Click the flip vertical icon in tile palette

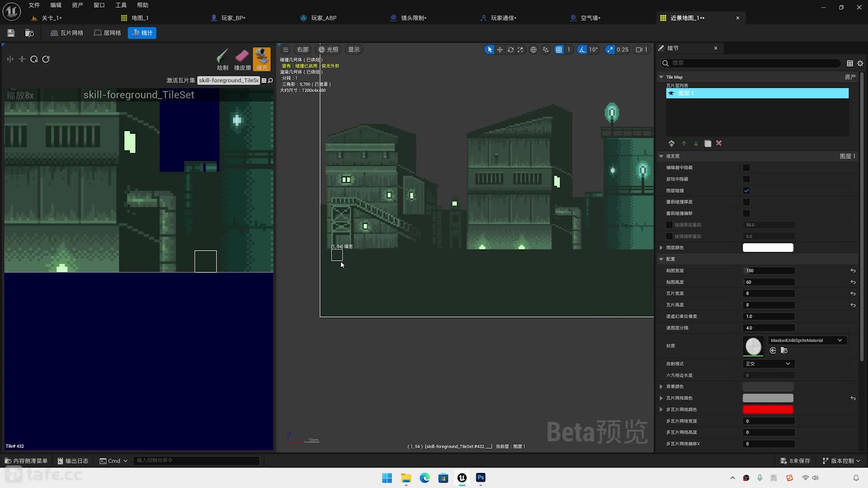click(22, 59)
